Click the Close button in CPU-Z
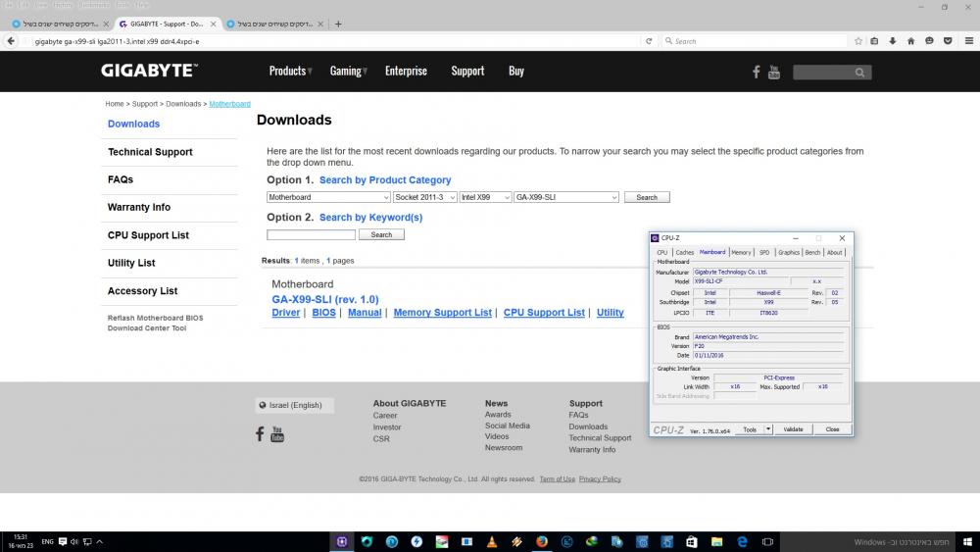The height and width of the screenshot is (552, 980). pos(832,429)
